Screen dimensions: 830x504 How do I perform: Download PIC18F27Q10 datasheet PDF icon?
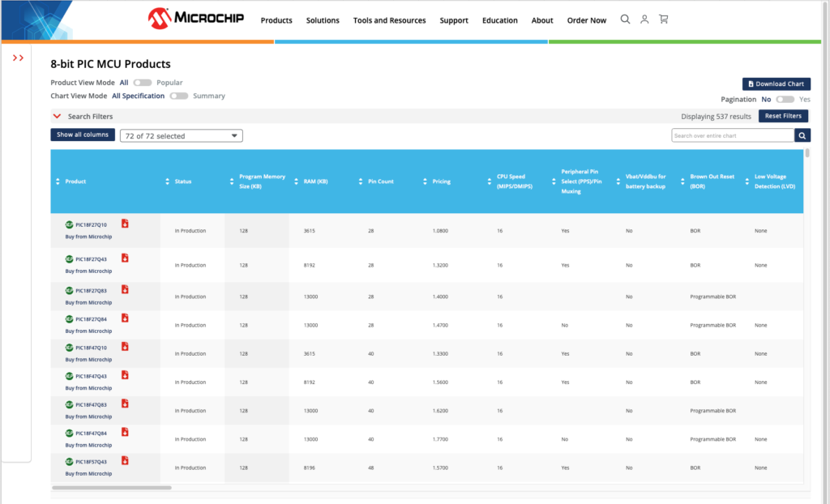pyautogui.click(x=125, y=224)
